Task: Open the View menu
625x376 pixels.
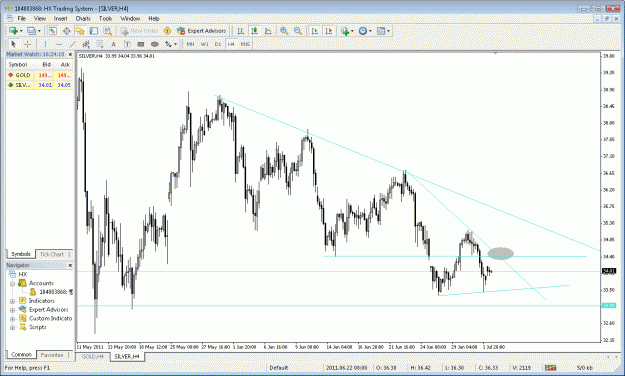Action: coord(40,18)
